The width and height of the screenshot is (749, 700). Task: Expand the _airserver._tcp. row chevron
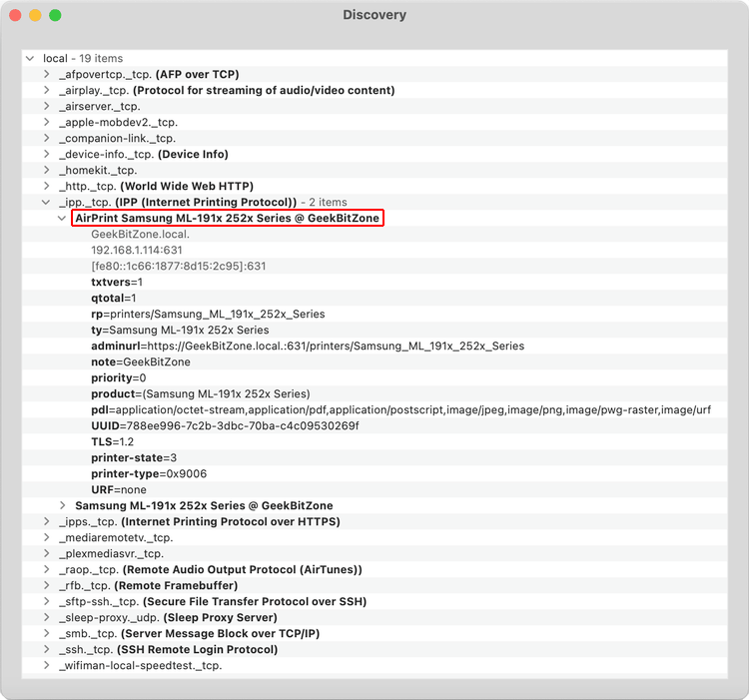[x=46, y=106]
